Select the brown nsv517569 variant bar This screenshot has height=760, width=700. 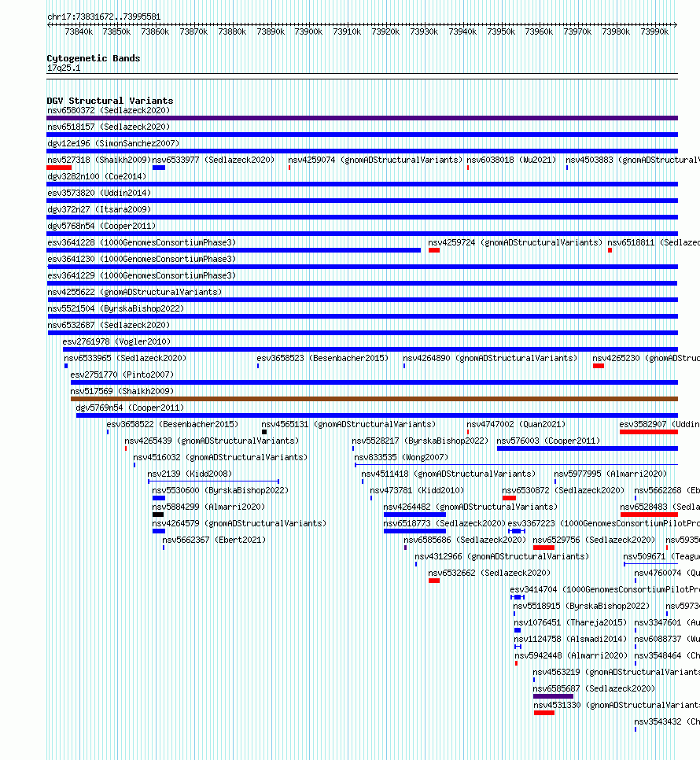coord(374,399)
